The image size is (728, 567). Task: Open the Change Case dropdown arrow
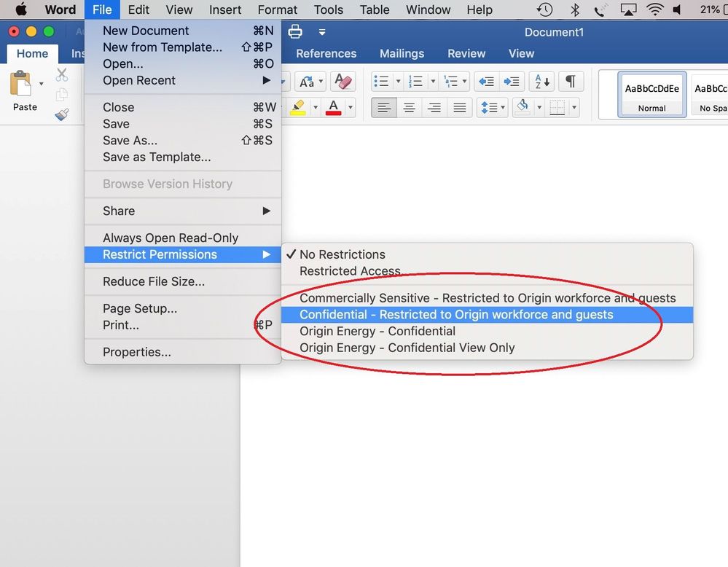pos(321,82)
